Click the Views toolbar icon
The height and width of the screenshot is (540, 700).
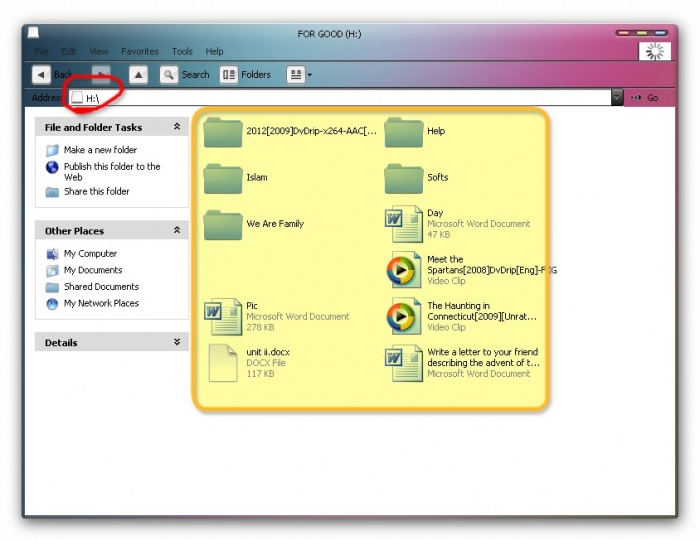(x=296, y=75)
